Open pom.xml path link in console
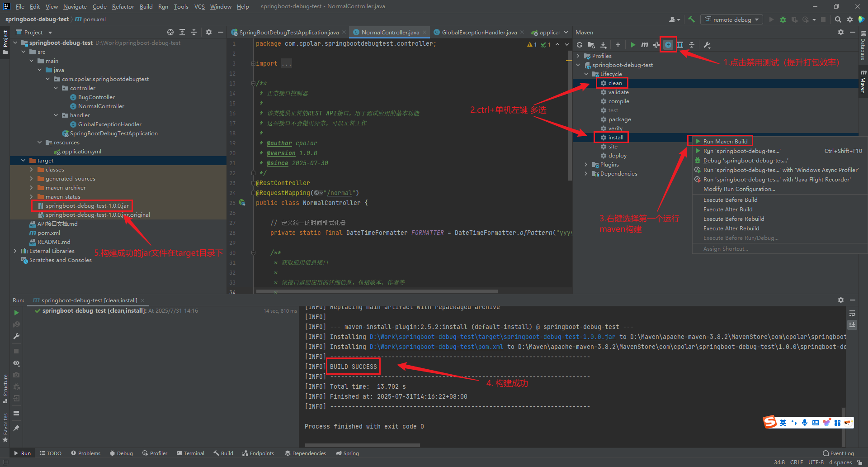Viewport: 868px width, 467px height. pyautogui.click(x=436, y=347)
